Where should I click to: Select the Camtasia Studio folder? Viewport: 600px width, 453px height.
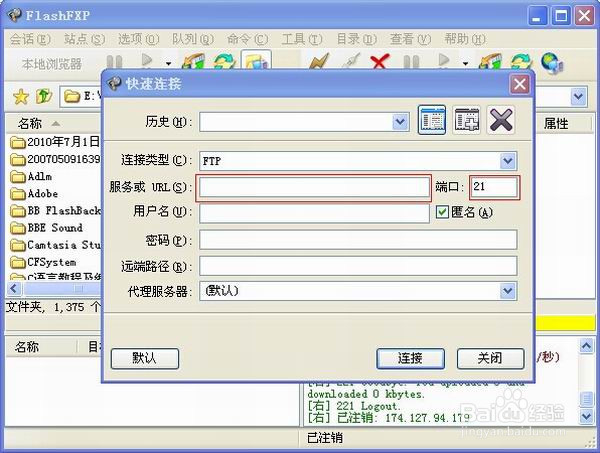click(55, 245)
